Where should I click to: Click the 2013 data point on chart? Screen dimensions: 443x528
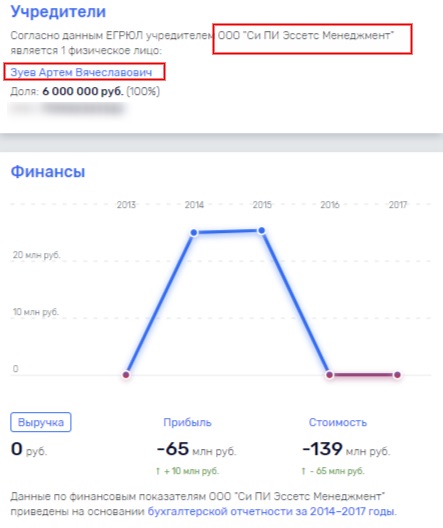tap(126, 375)
